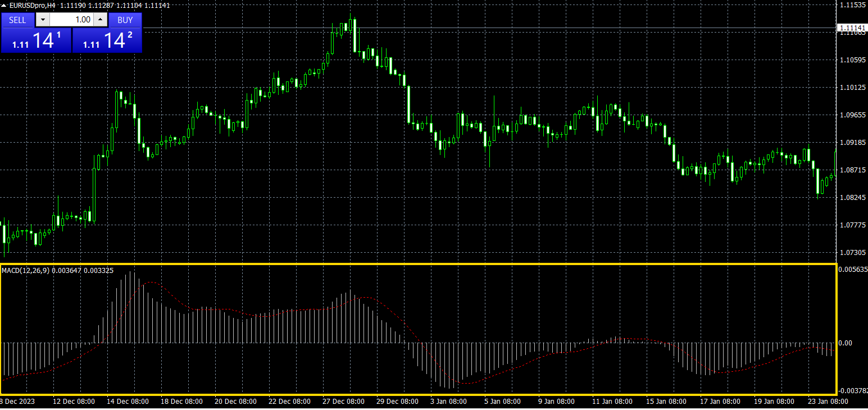Screen dimensions: 868x410
Task: Click the 1.10125 price axis label
Action: (852, 87)
